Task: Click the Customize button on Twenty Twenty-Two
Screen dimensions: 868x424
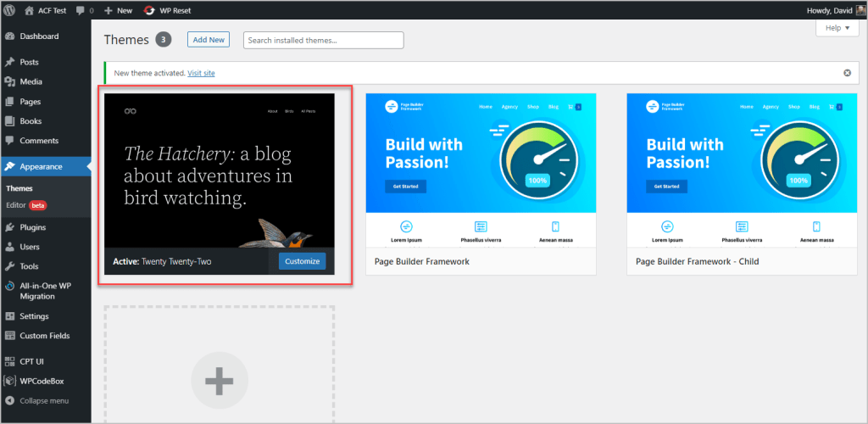Action: pyautogui.click(x=303, y=261)
